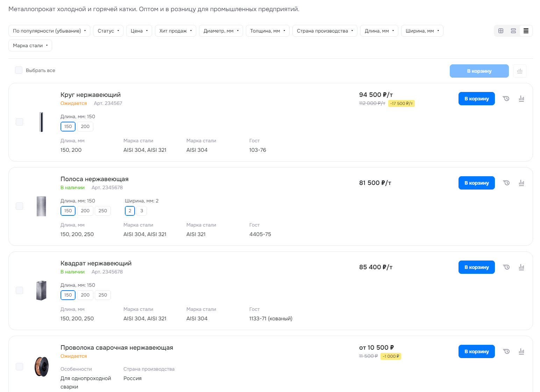The height and width of the screenshot is (392, 540).
Task: Open the Марка стали filter dropdown
Action: [30, 45]
